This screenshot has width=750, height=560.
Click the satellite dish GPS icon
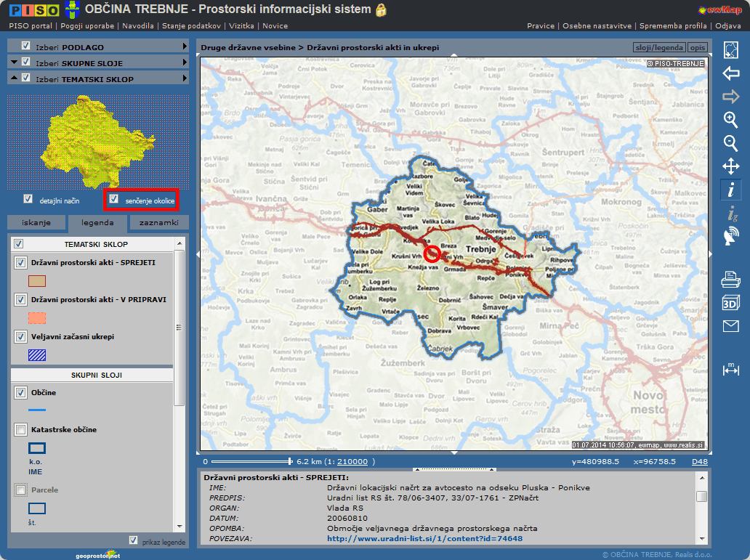coord(730,236)
